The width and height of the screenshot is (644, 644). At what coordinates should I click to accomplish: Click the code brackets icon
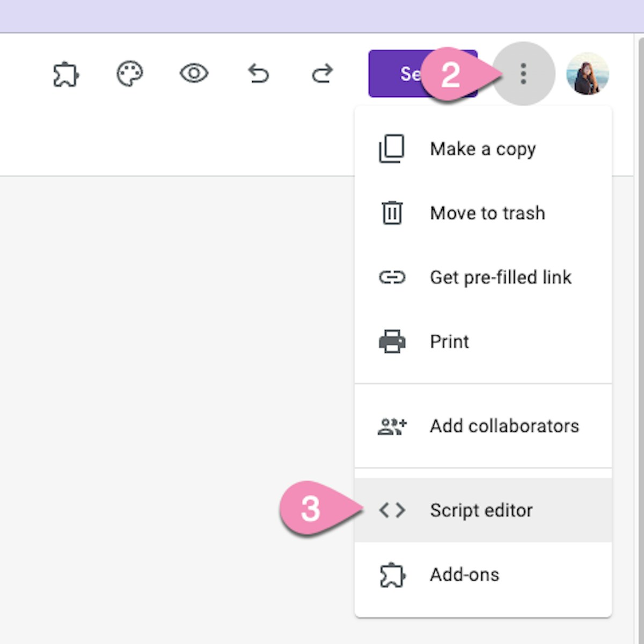coord(392,510)
